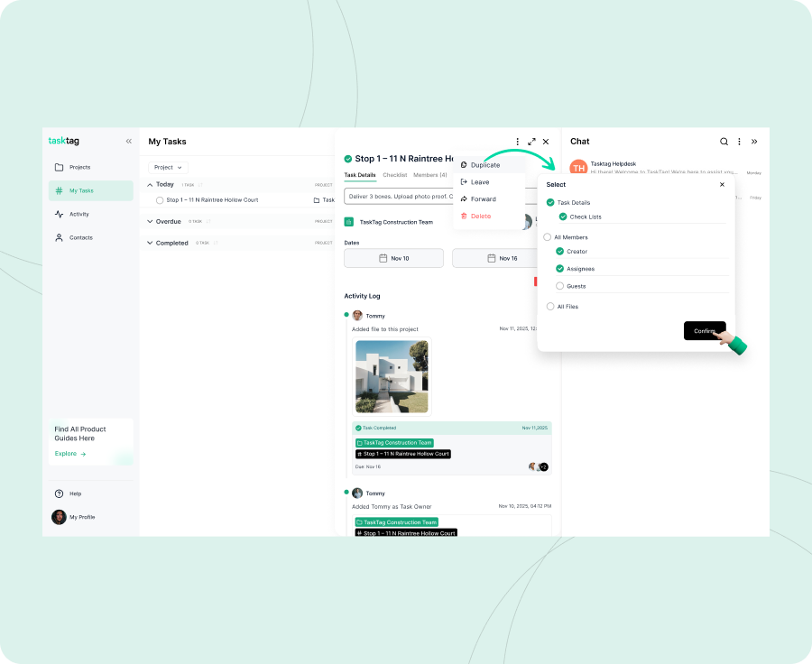
Task: Choose Duplicate from the context menu
Action: [484, 165]
